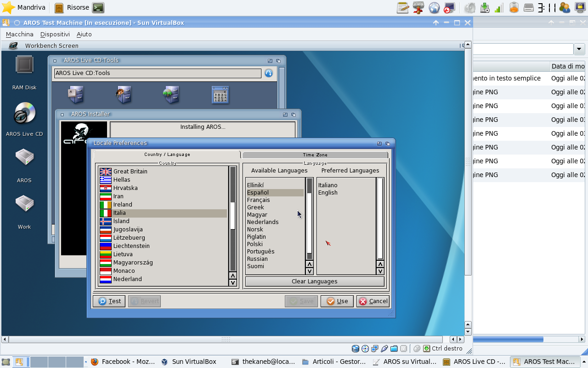This screenshot has height=368, width=588.
Task: Click Preferred Languages scroll up arrow
Action: click(380, 264)
